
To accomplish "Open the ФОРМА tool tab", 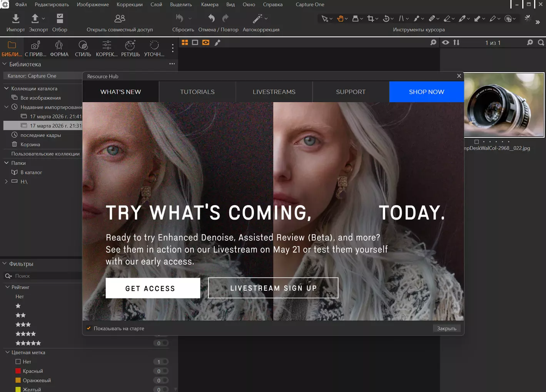I will click(x=59, y=49).
